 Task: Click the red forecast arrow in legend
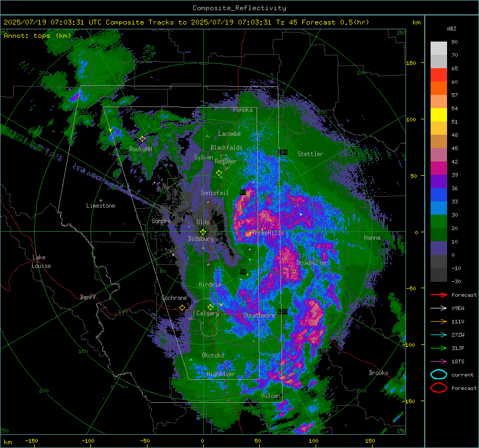click(x=439, y=295)
